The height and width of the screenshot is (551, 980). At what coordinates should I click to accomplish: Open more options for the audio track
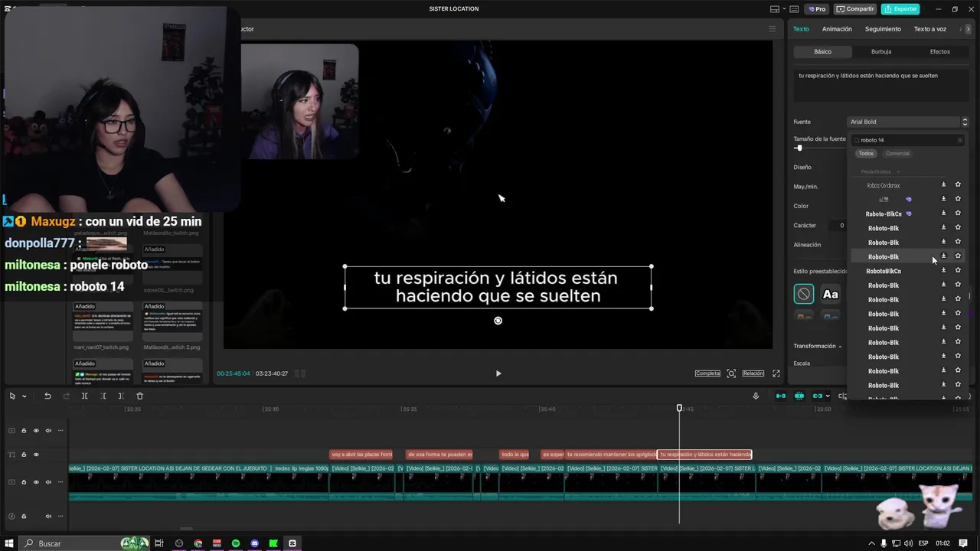60,516
